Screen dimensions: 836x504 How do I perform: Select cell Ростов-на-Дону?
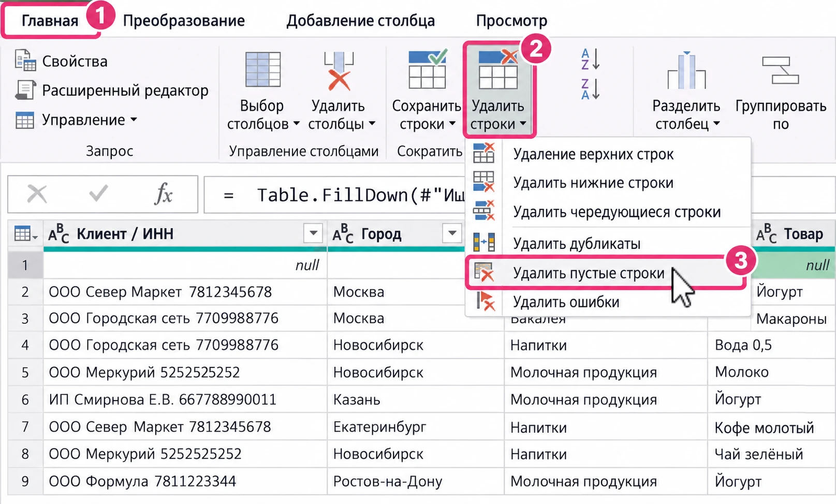pyautogui.click(x=416, y=481)
